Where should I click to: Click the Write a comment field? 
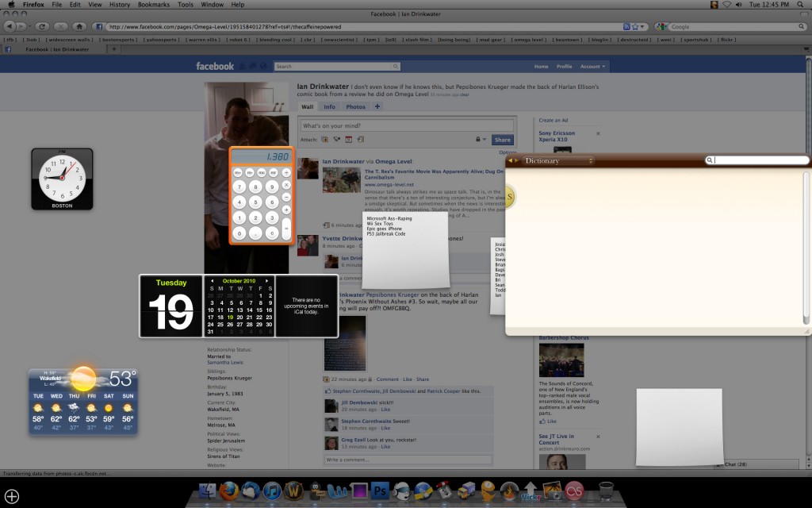[408, 460]
